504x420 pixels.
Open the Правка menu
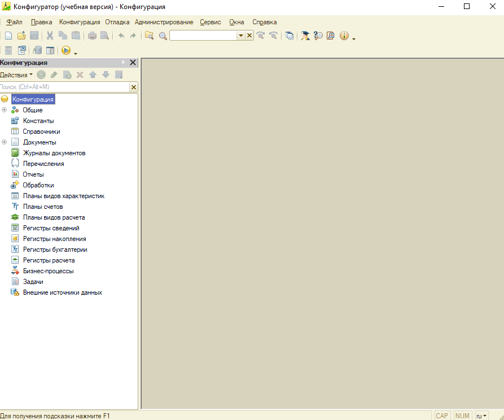click(x=41, y=22)
